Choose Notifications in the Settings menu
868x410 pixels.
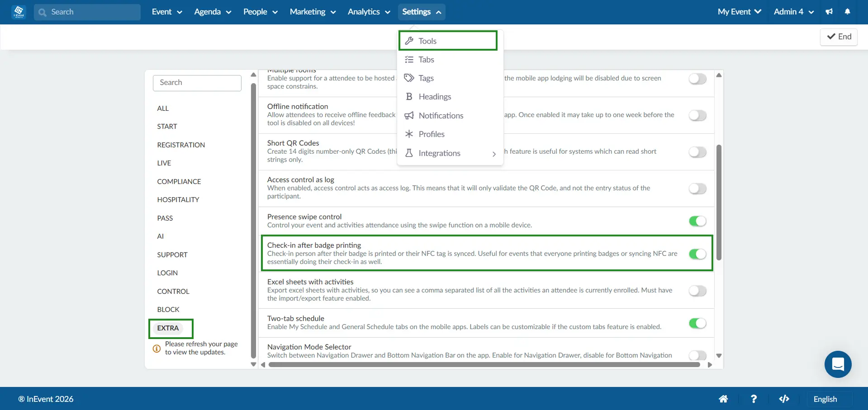tap(450, 116)
